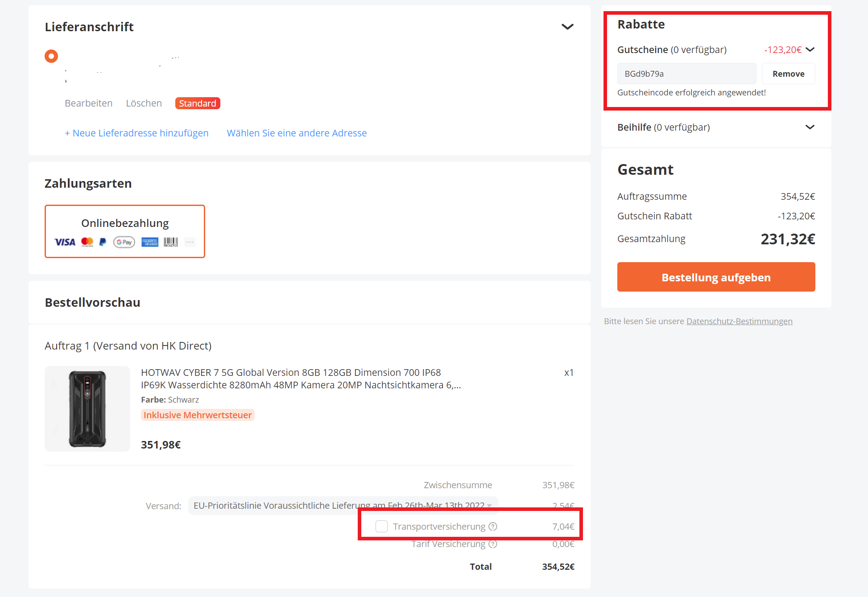This screenshot has height=597, width=868.
Task: Add new address via Neue Lieferadresse hinzufügen
Action: [136, 133]
